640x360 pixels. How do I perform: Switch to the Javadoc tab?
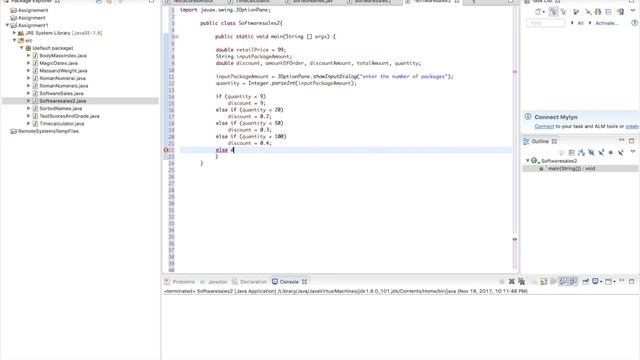click(213, 282)
